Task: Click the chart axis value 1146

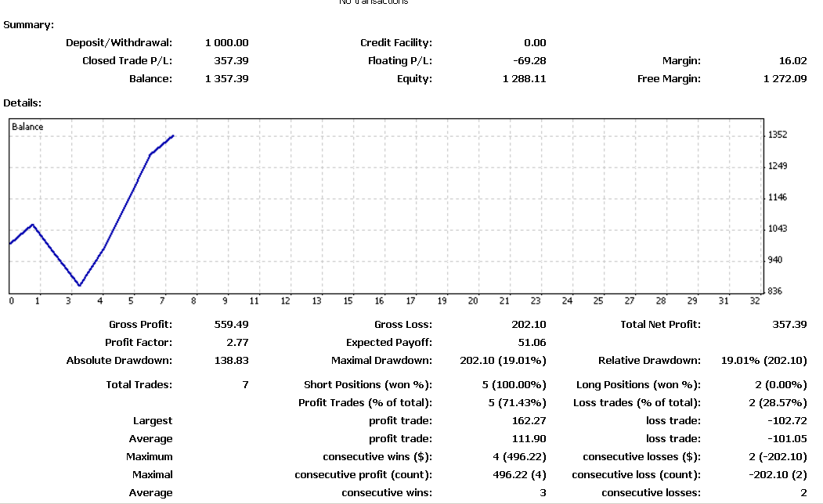Action: coord(778,197)
